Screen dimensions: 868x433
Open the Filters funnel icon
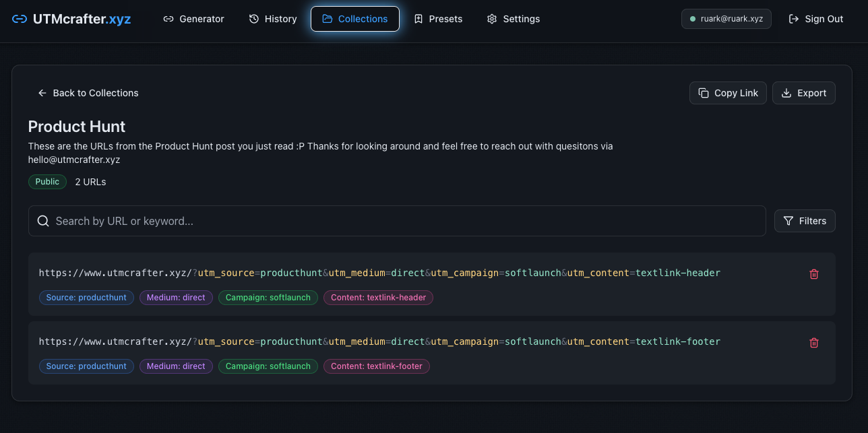click(x=787, y=220)
